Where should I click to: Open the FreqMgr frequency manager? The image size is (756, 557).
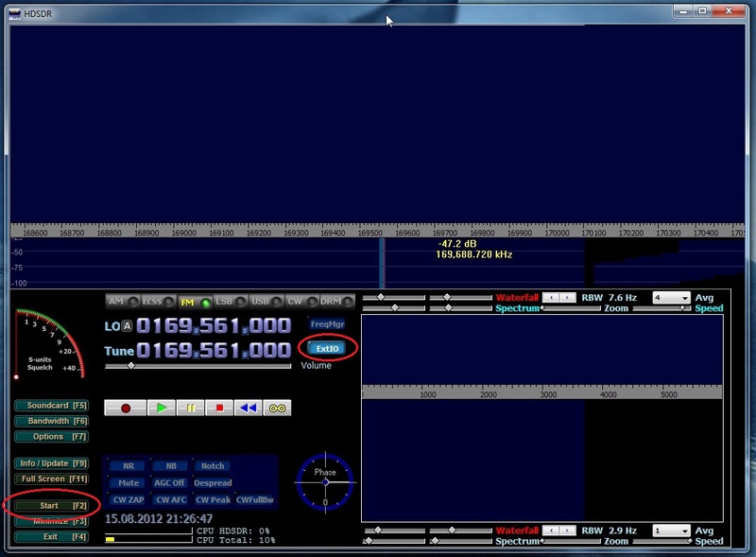pyautogui.click(x=327, y=323)
